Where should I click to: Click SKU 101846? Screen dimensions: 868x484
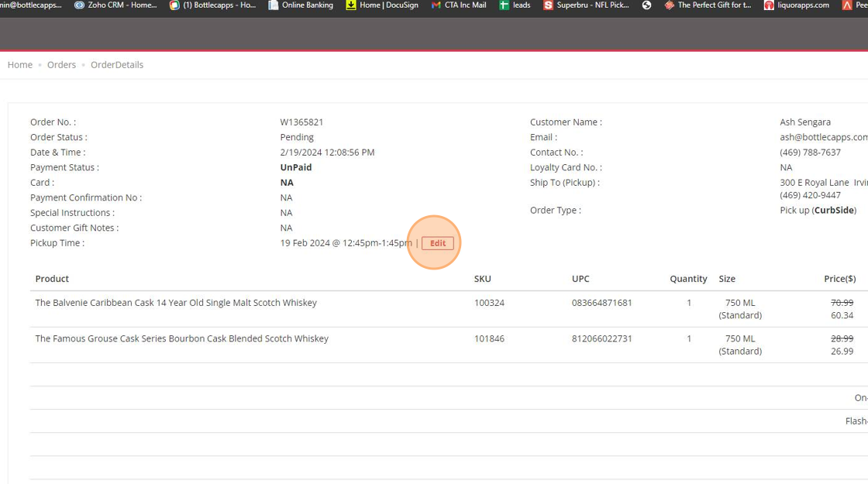pyautogui.click(x=489, y=338)
